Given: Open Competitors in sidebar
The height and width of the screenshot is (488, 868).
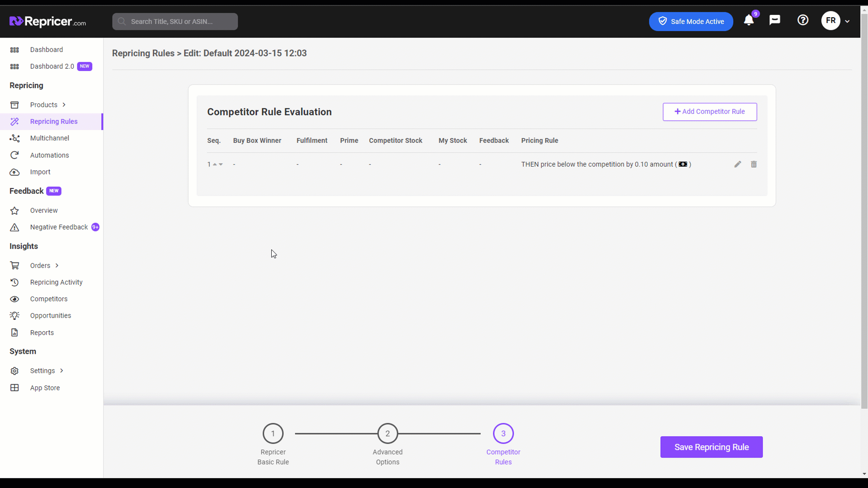Looking at the screenshot, I should click(x=49, y=299).
